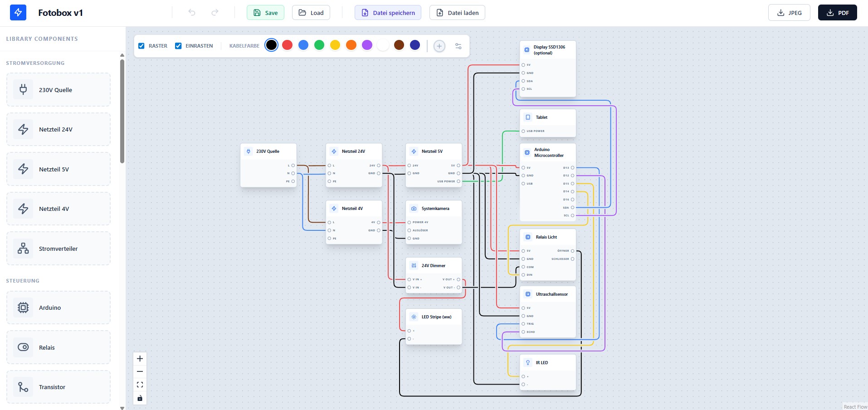Image resolution: width=868 pixels, height=410 pixels.
Task: Click the Fotobox v1 title
Action: (60, 13)
